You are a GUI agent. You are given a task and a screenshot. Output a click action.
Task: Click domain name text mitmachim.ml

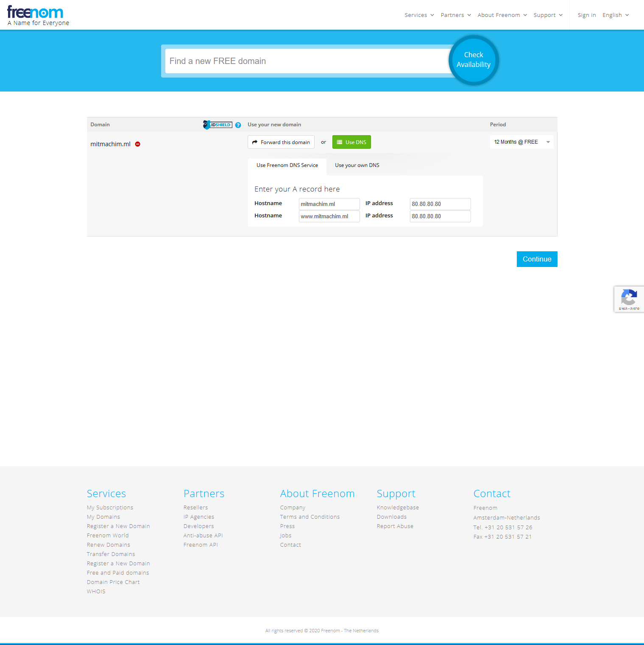click(x=110, y=144)
